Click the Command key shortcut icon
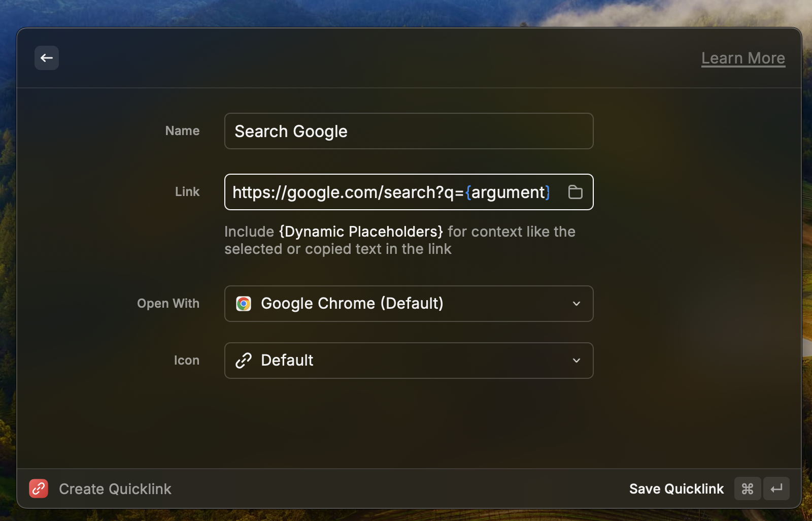Screen dimensions: 812x521 click(748, 489)
